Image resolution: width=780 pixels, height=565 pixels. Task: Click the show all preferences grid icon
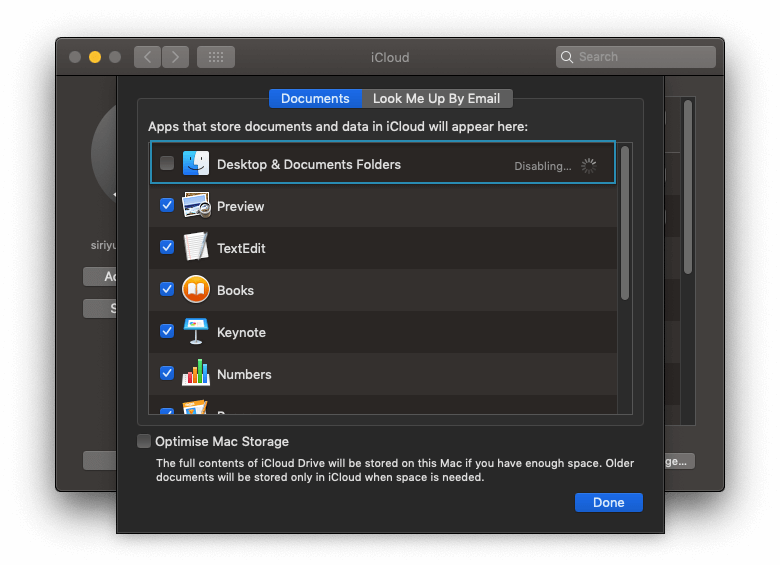click(216, 57)
